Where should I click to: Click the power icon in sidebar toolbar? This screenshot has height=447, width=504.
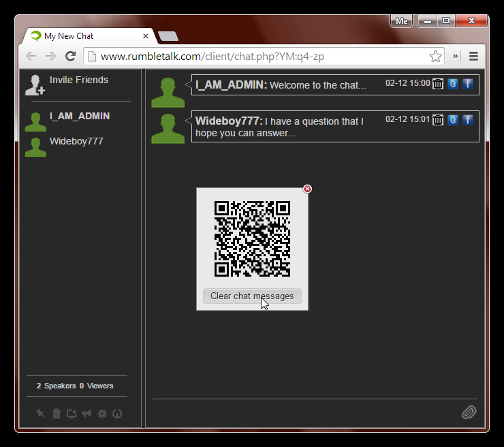click(117, 414)
